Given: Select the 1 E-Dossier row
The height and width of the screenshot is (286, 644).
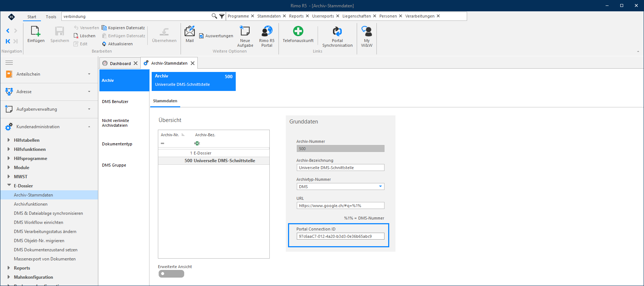Looking at the screenshot, I should pyautogui.click(x=214, y=153).
